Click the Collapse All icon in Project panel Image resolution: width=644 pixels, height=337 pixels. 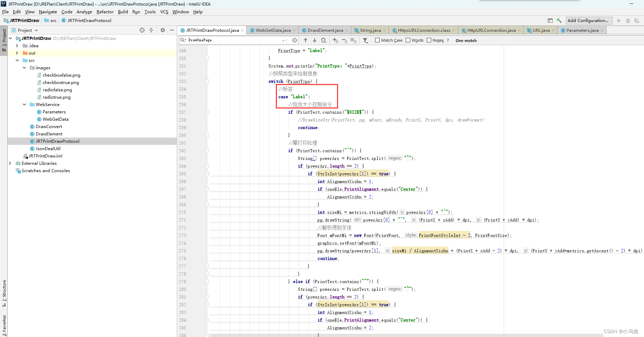(x=151, y=30)
